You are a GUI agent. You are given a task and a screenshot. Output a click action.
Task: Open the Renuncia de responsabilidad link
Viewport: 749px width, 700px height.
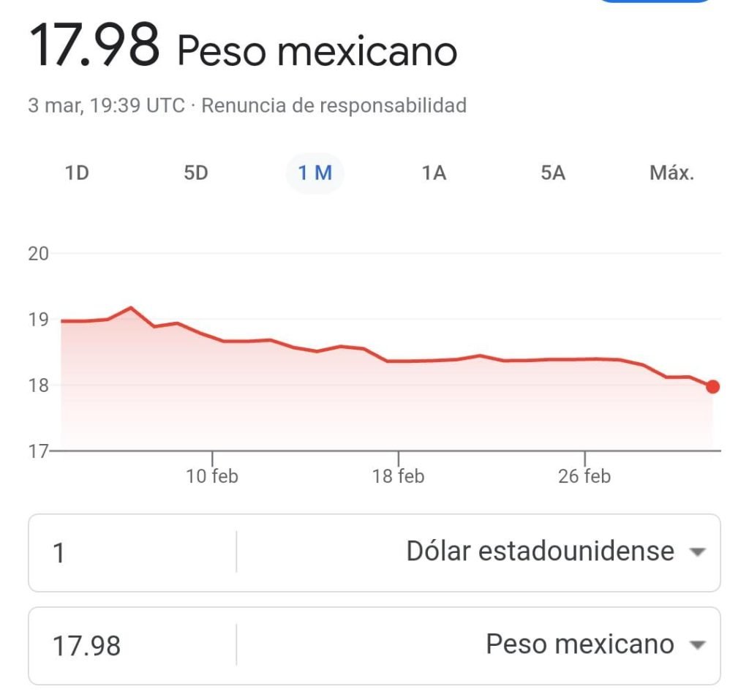pos(334,105)
